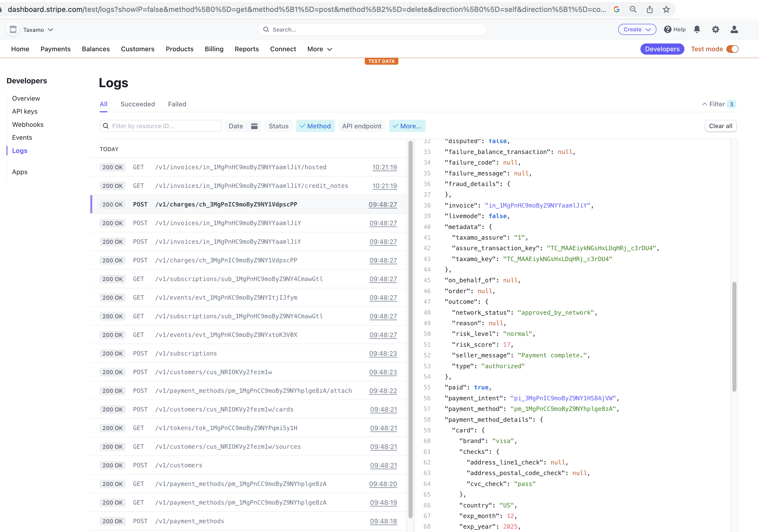The width and height of the screenshot is (759, 532).
Task: Open settings via the gear icon
Action: 715,29
